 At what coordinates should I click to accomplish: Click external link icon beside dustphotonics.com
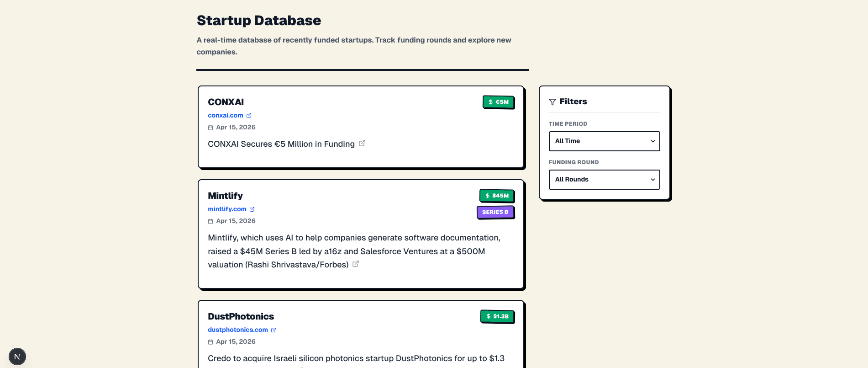coord(274,330)
